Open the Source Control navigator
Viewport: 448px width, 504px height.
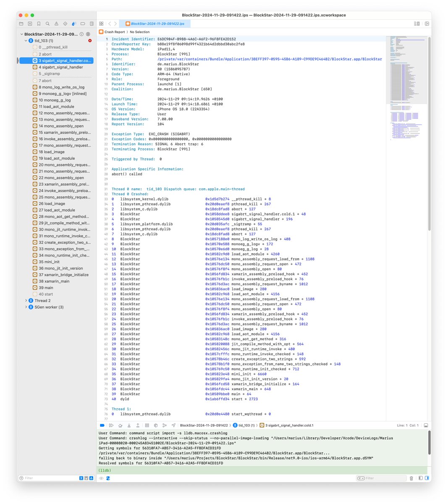click(30, 24)
